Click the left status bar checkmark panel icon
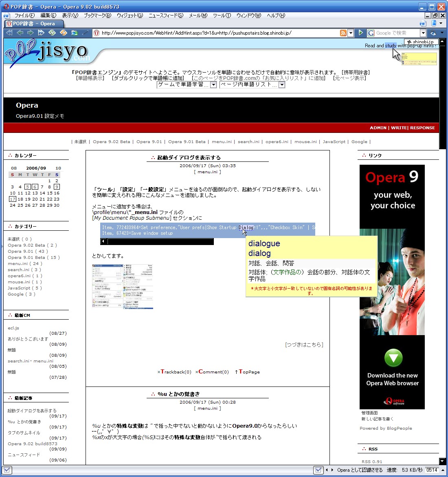Screen dimensions: 448x477 tap(7, 470)
